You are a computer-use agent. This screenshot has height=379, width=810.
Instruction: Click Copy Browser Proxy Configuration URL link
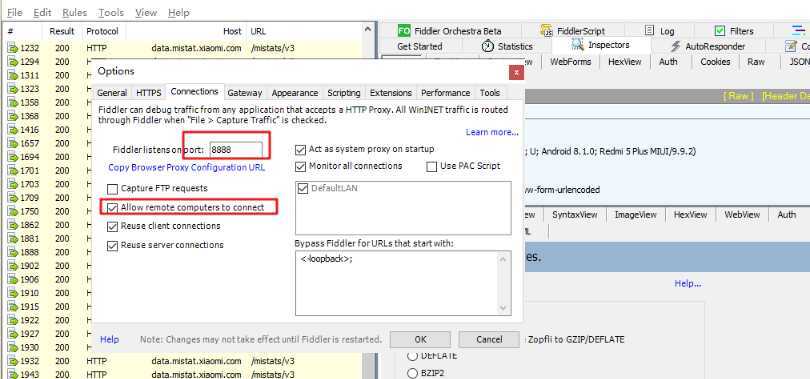click(186, 168)
